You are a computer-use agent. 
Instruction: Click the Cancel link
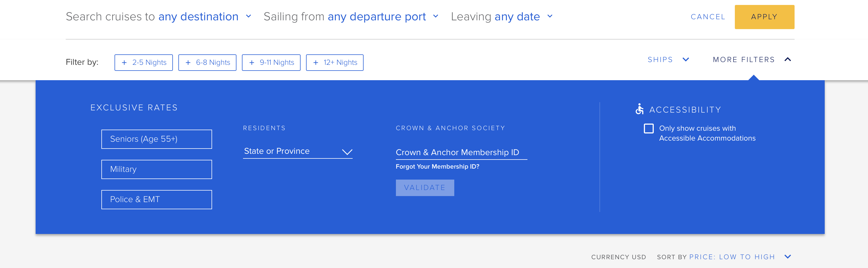point(708,17)
